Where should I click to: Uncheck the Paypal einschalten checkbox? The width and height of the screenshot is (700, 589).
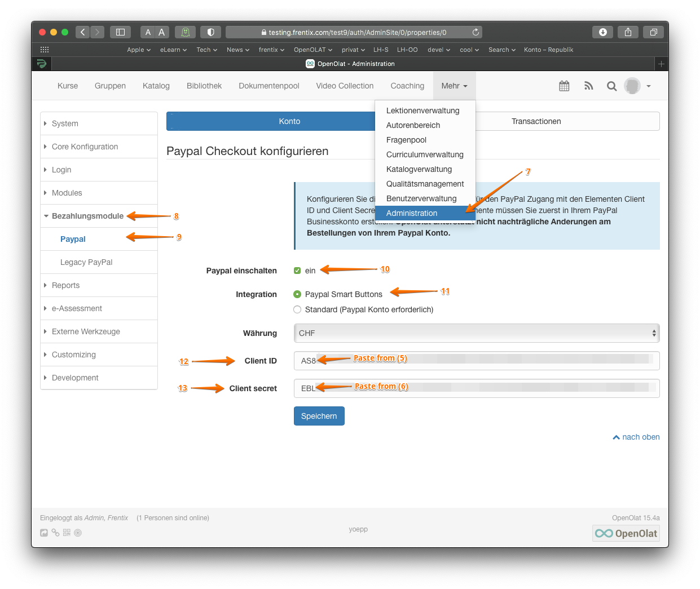point(297,271)
